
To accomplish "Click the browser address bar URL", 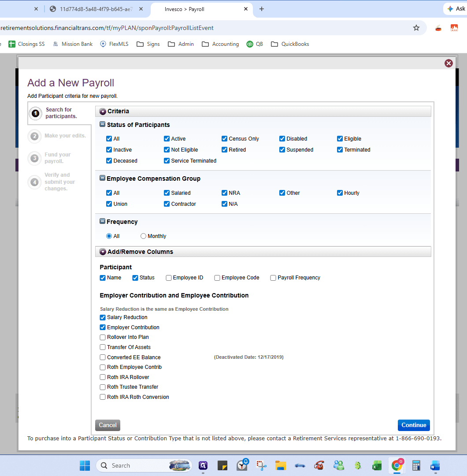I will (107, 28).
